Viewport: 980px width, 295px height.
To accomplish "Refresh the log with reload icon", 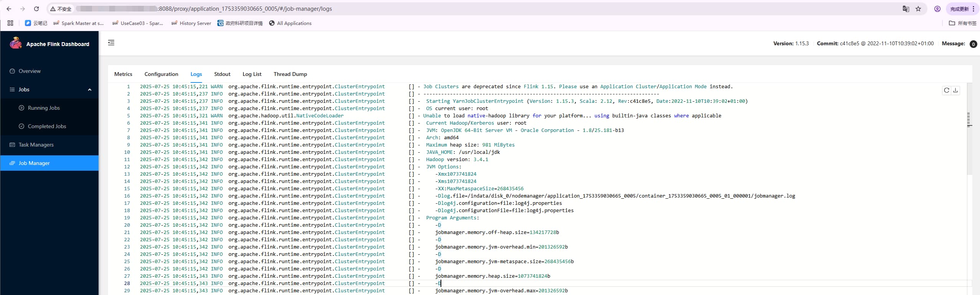I will pos(947,90).
